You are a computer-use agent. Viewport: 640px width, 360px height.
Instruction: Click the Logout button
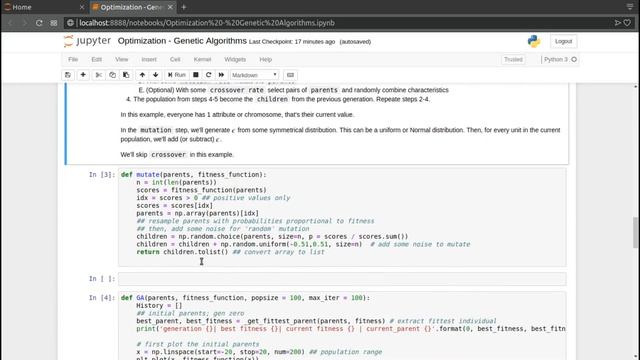[x=563, y=41]
